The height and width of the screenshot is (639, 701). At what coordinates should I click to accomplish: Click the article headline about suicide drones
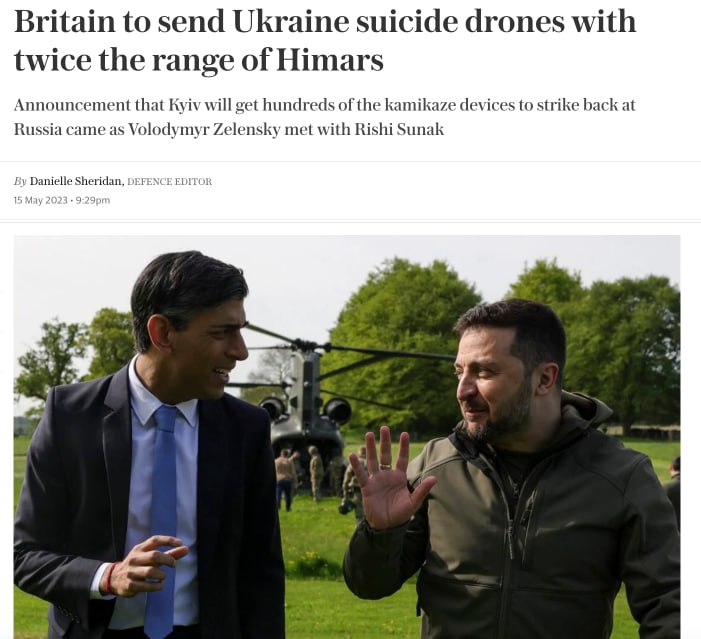(x=325, y=40)
